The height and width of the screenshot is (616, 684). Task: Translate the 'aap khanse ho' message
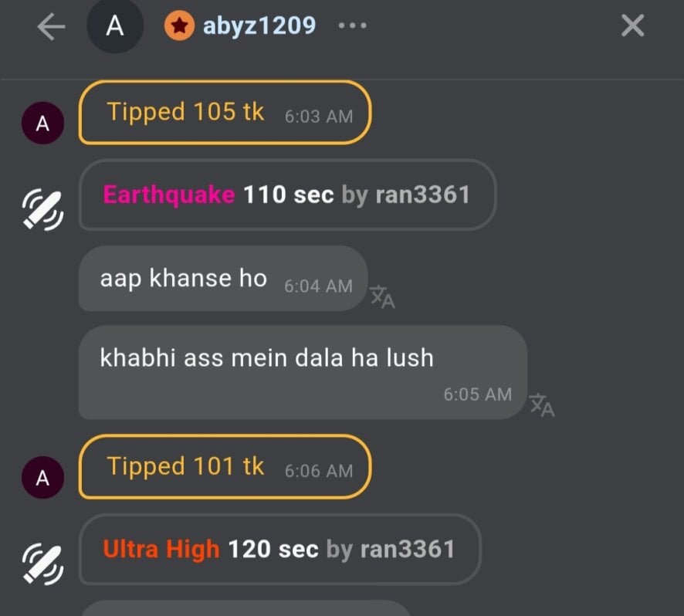[383, 296]
